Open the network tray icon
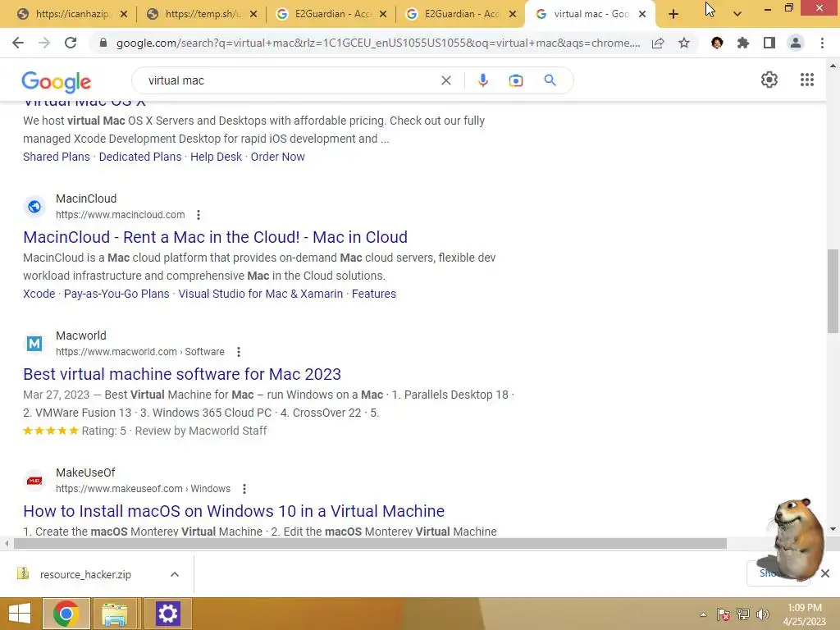This screenshot has height=630, width=840. (743, 614)
